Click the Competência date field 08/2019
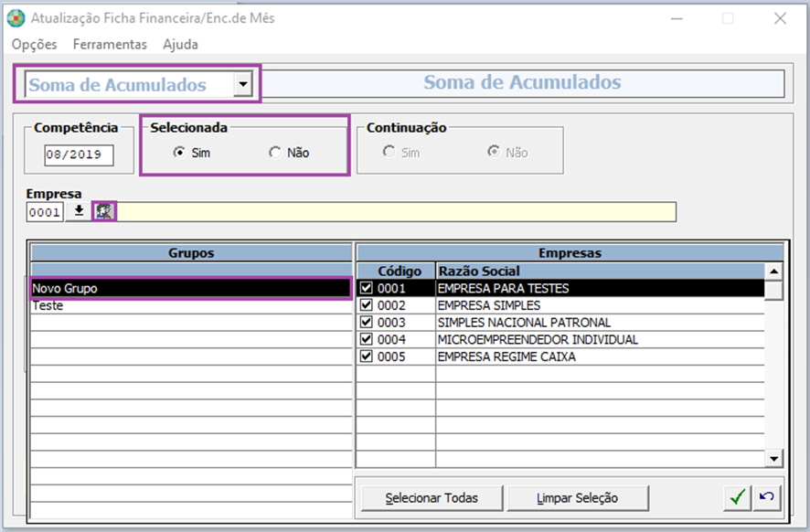 click(x=79, y=154)
